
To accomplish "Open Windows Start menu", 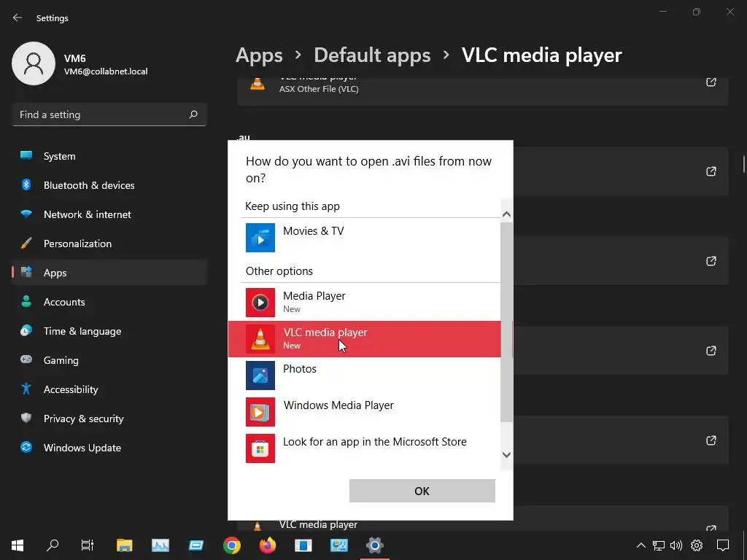I will [x=18, y=545].
